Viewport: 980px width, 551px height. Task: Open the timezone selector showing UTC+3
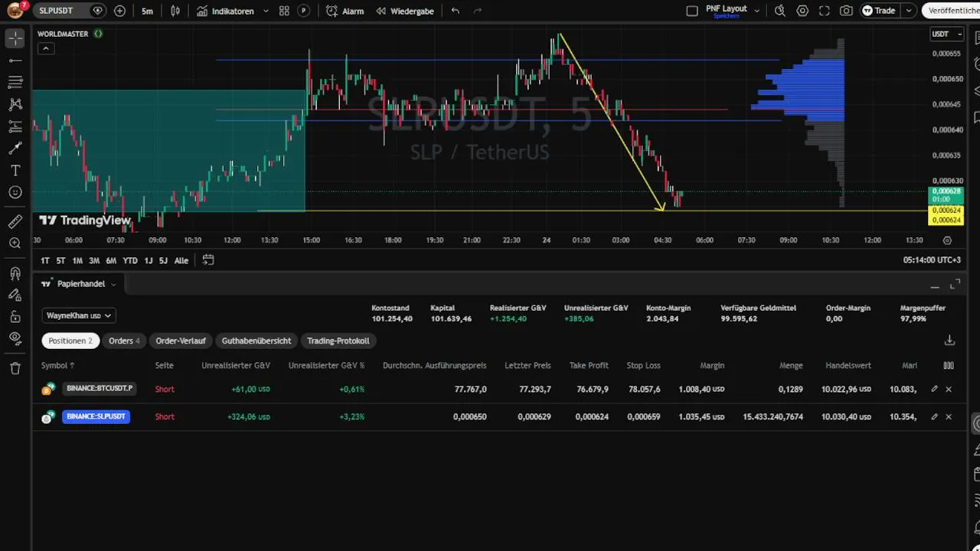(x=932, y=260)
